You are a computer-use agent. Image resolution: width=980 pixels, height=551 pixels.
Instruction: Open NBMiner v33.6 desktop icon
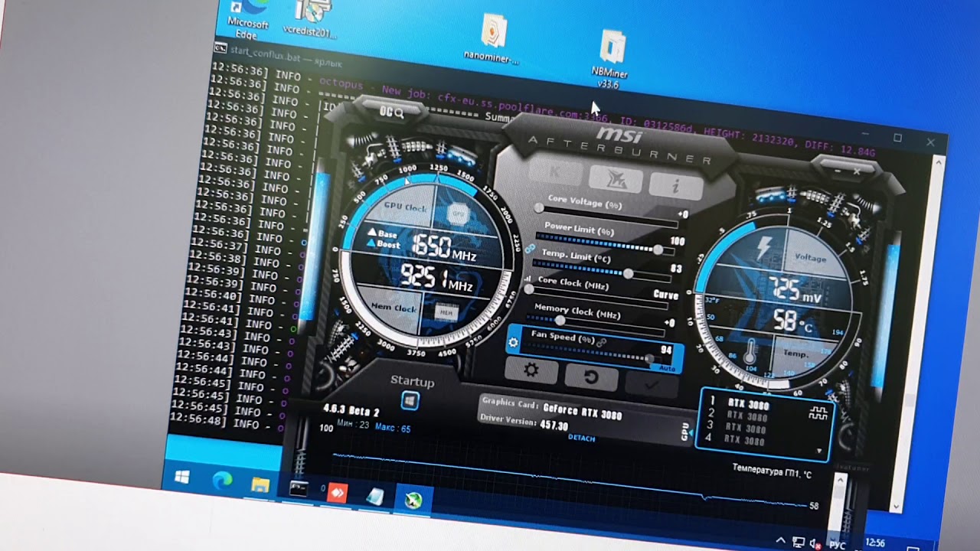click(610, 60)
